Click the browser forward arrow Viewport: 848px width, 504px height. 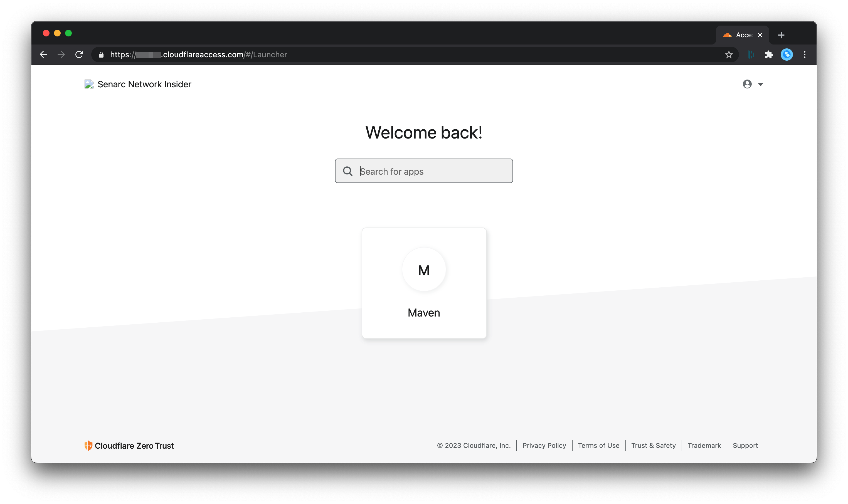(61, 54)
